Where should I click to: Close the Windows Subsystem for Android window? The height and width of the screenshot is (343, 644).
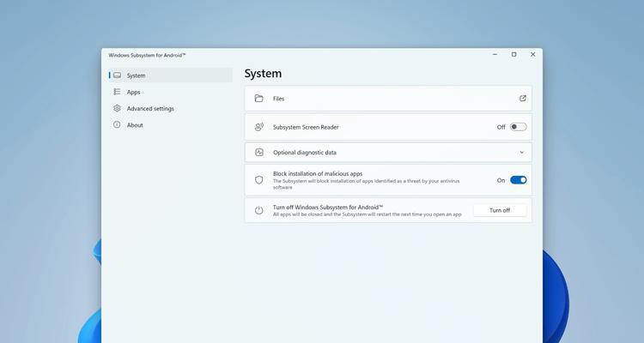point(532,55)
